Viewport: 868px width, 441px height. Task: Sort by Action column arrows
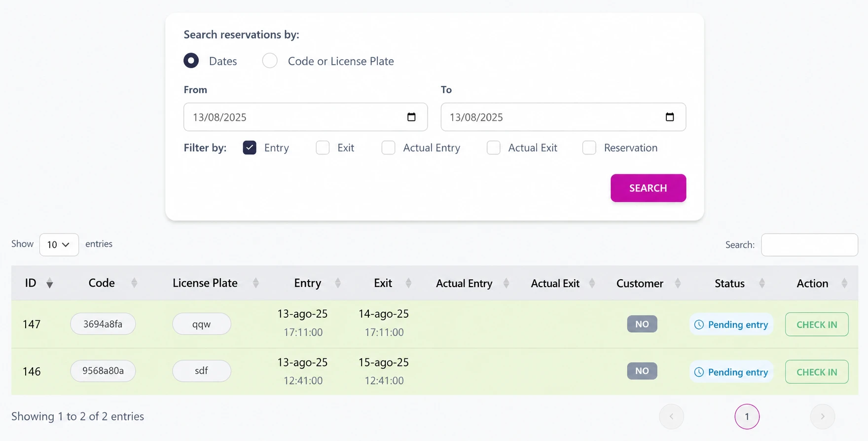click(844, 283)
